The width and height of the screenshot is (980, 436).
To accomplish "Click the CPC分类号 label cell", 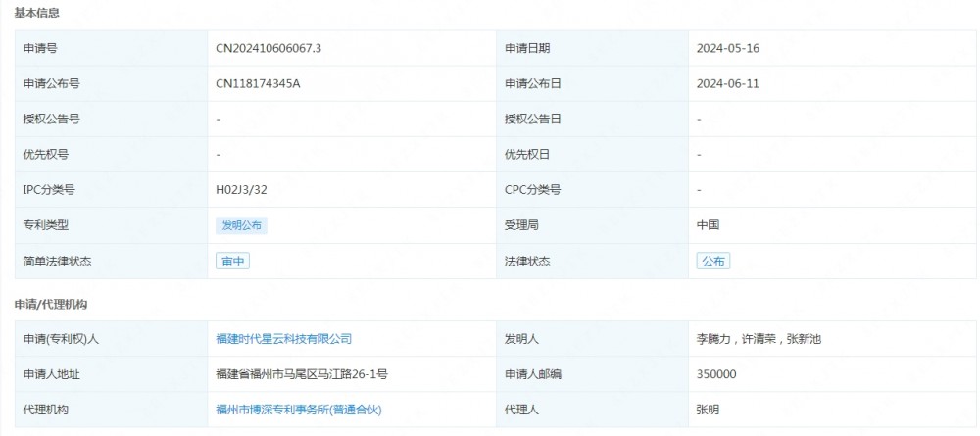I will coord(593,190).
